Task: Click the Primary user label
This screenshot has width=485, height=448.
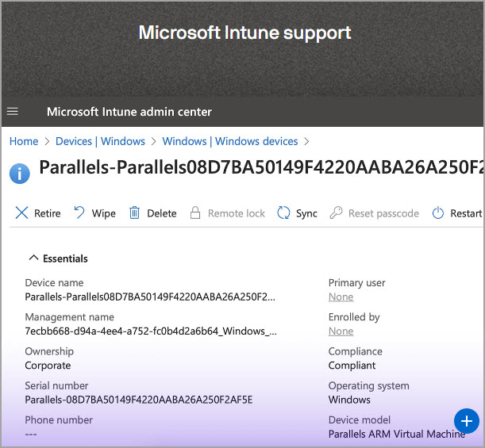Action: pos(357,283)
